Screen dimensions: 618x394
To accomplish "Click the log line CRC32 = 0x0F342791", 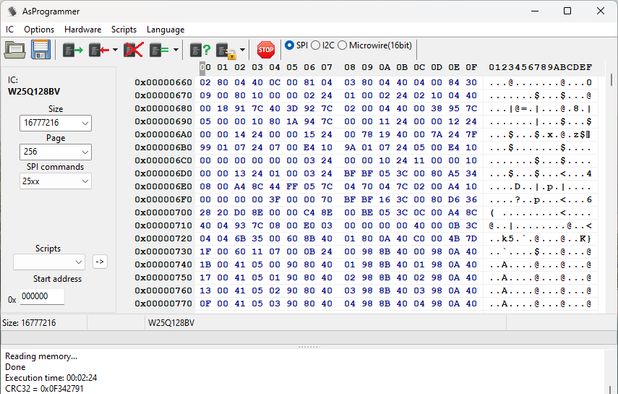I will (44, 389).
